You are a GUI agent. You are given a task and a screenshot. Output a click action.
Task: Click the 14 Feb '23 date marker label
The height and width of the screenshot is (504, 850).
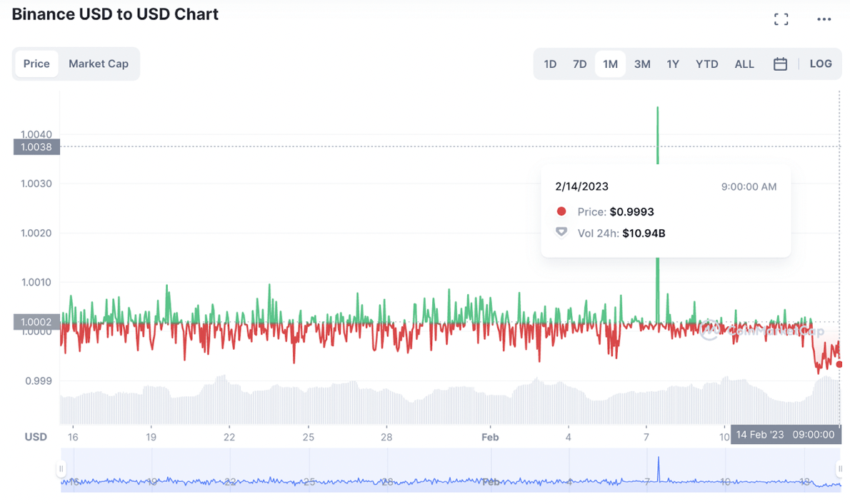coord(786,434)
